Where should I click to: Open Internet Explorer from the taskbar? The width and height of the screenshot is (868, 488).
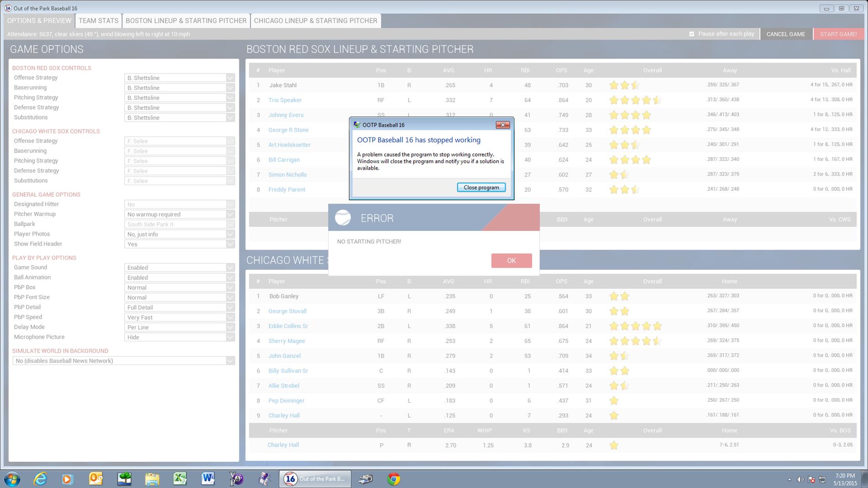point(40,478)
